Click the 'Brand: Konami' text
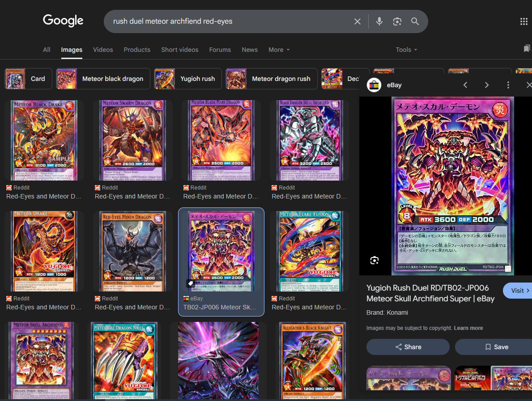 387,312
